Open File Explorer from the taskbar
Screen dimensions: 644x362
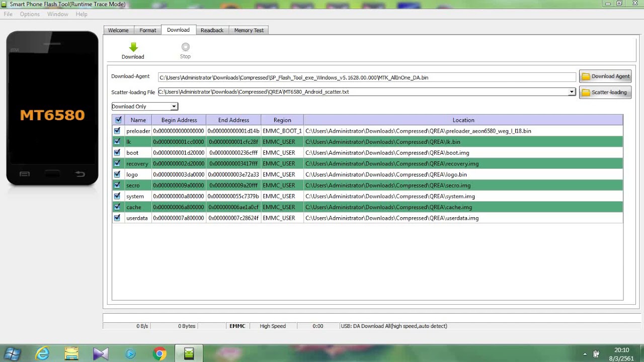coord(71,354)
